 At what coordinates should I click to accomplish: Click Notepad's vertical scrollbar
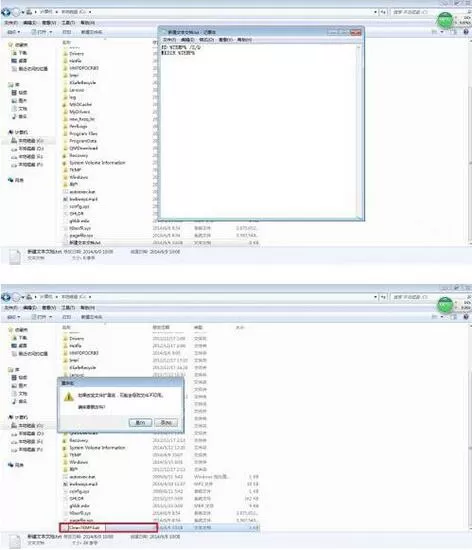(359, 130)
